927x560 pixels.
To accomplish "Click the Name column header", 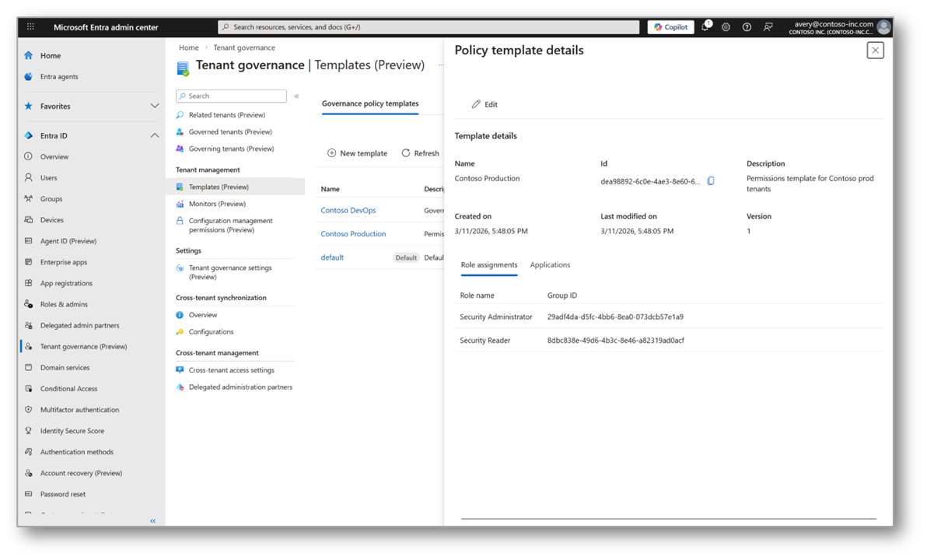I will click(x=330, y=189).
